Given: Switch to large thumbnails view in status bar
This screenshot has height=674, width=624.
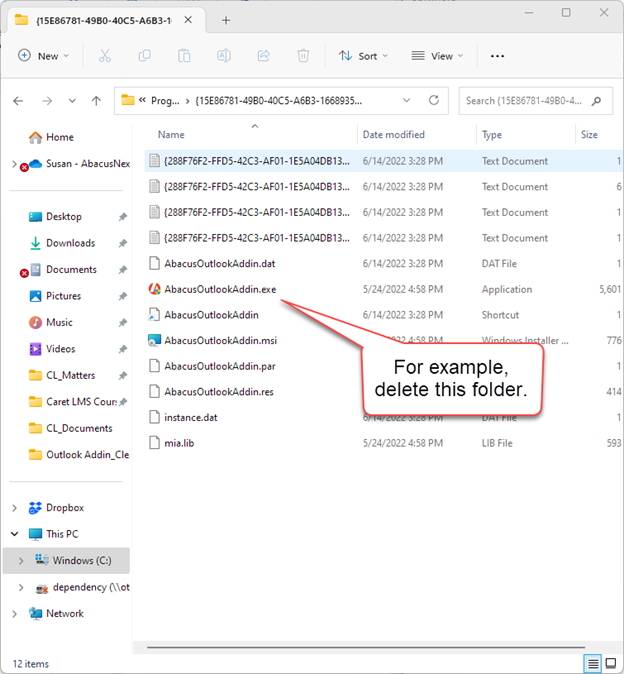Looking at the screenshot, I should pos(610,663).
